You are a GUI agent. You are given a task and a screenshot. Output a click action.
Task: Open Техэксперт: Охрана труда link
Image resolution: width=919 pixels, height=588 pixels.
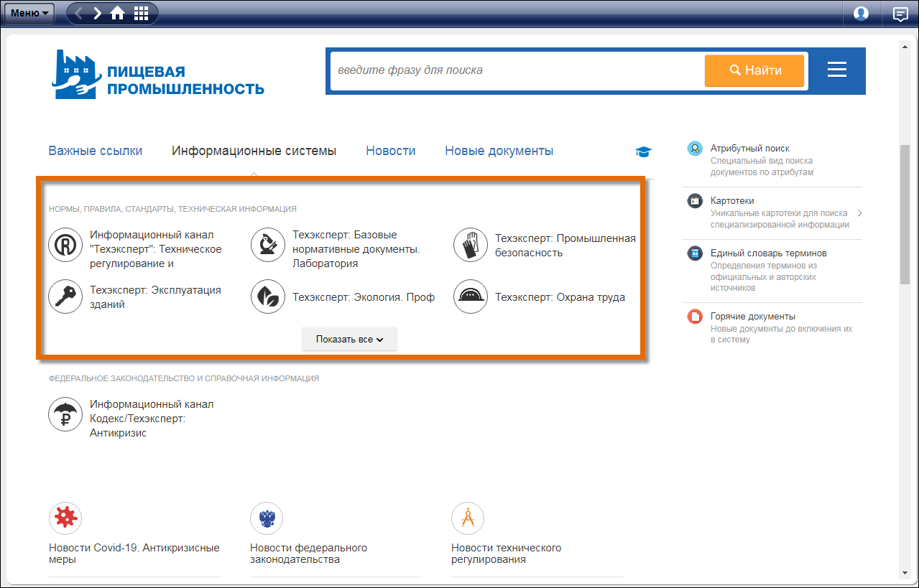(x=560, y=297)
